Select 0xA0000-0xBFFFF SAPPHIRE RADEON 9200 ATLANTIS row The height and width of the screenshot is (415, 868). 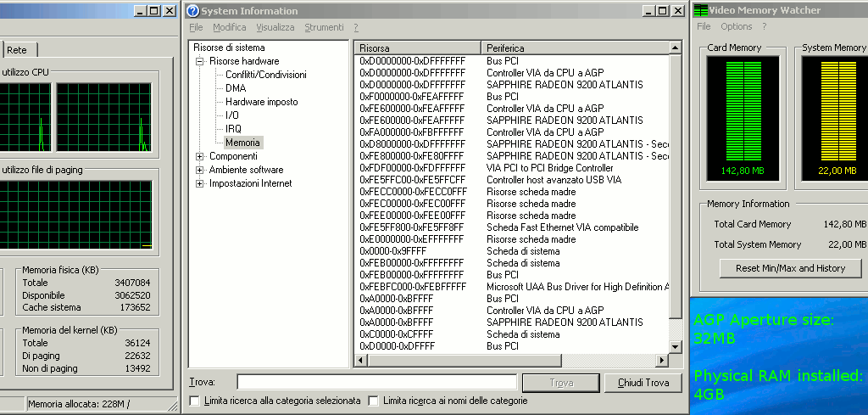[x=511, y=322]
